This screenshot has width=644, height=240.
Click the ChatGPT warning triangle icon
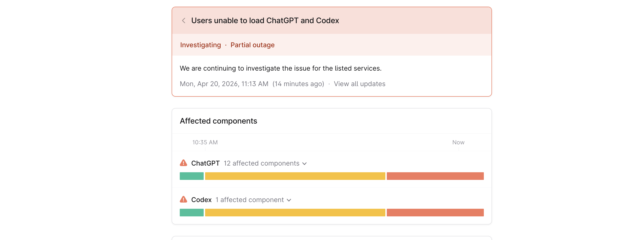click(183, 163)
